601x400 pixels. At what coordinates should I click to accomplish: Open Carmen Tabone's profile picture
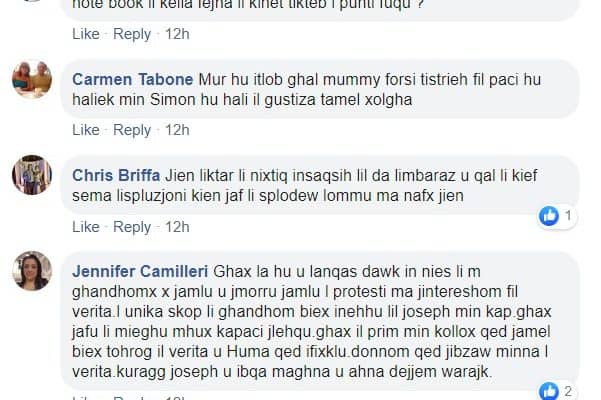31,79
